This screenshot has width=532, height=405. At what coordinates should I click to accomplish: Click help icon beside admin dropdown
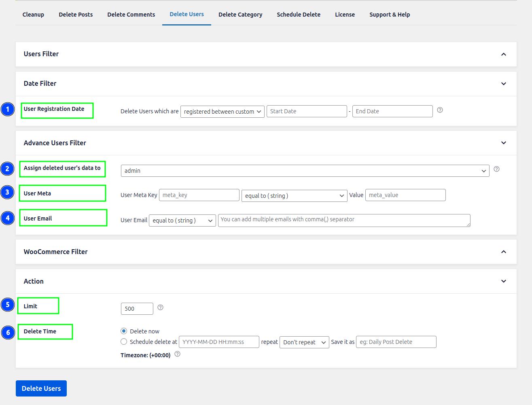coord(496,169)
